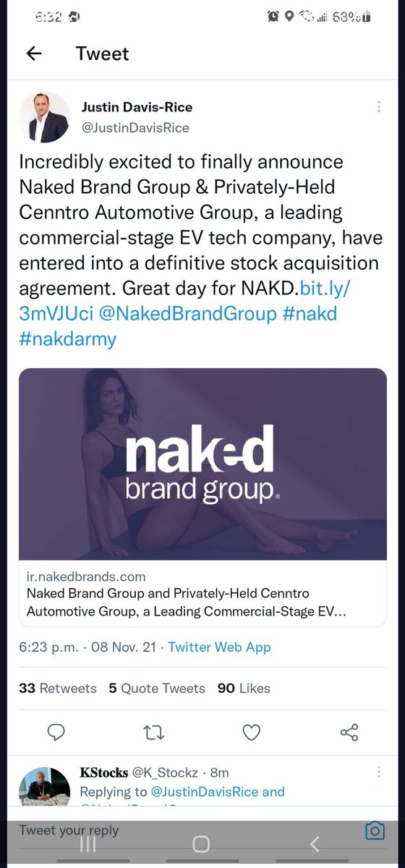Open the #nakd hashtag
Screen dimensions: 405x868
[312, 315]
